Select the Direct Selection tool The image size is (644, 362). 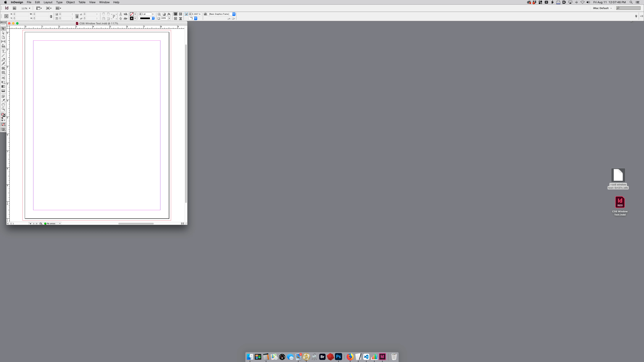coord(3,33)
